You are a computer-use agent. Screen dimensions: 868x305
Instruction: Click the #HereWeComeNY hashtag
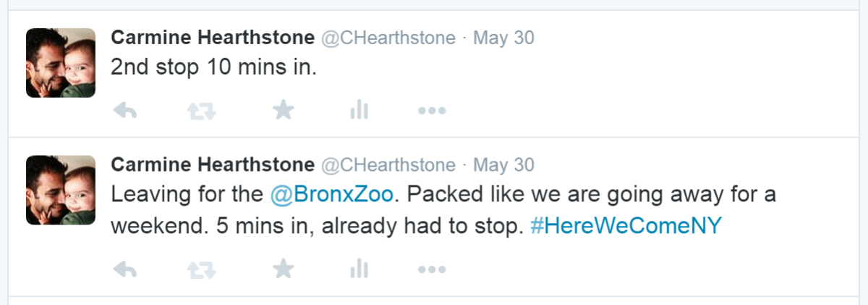click(626, 225)
